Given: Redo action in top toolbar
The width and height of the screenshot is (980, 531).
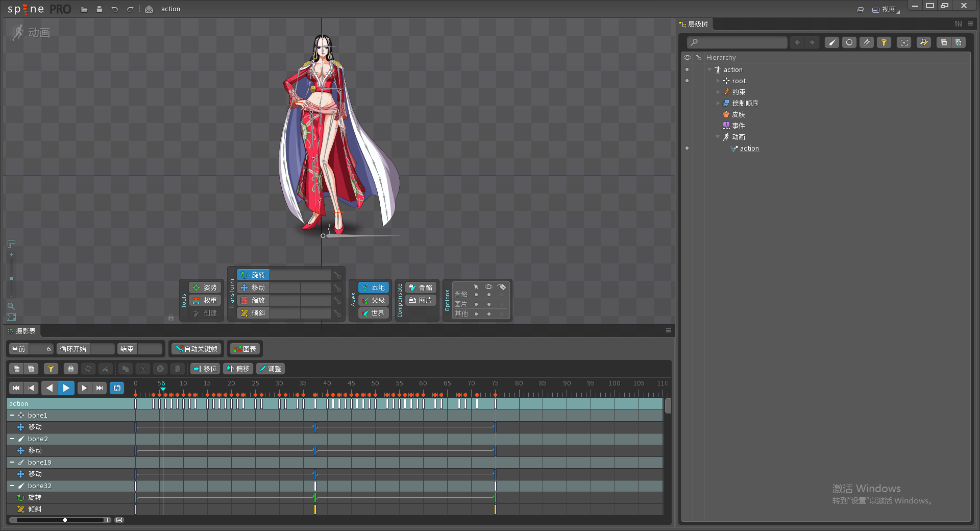Looking at the screenshot, I should coord(130,9).
